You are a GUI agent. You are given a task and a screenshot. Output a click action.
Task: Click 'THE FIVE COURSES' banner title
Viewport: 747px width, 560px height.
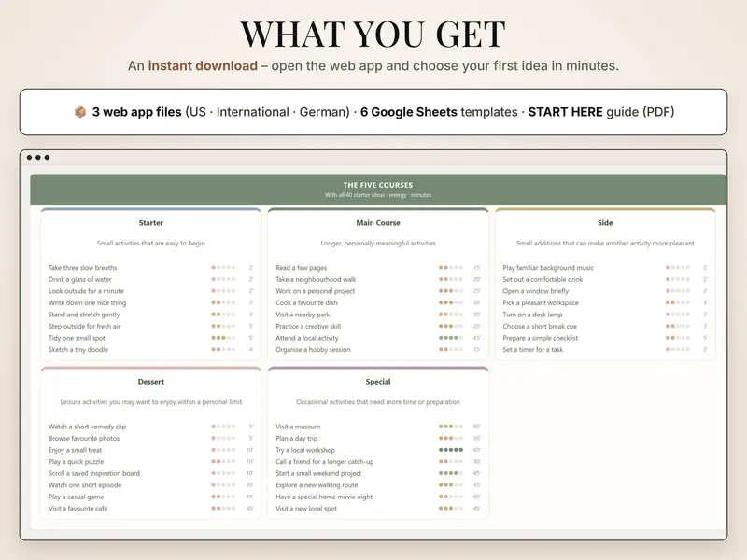(378, 185)
